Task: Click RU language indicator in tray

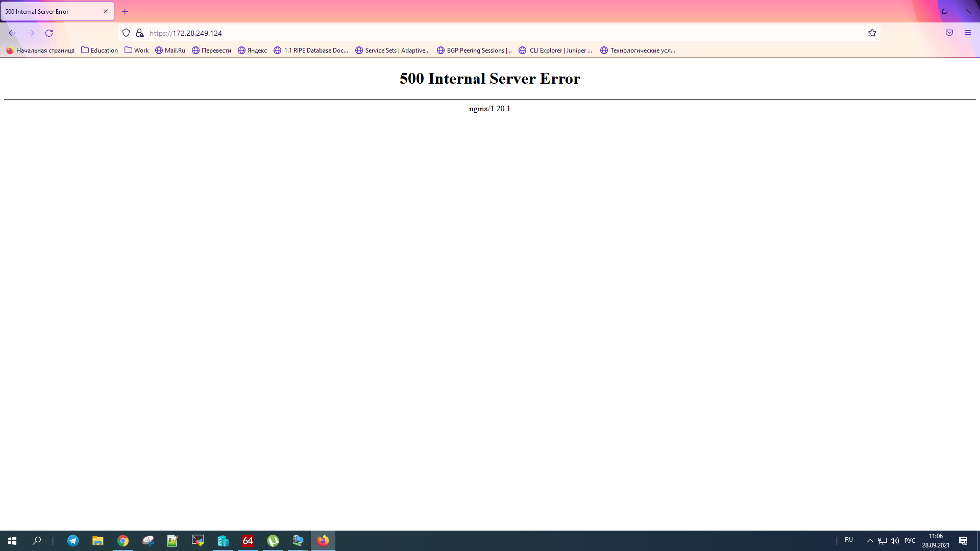Action: (849, 540)
